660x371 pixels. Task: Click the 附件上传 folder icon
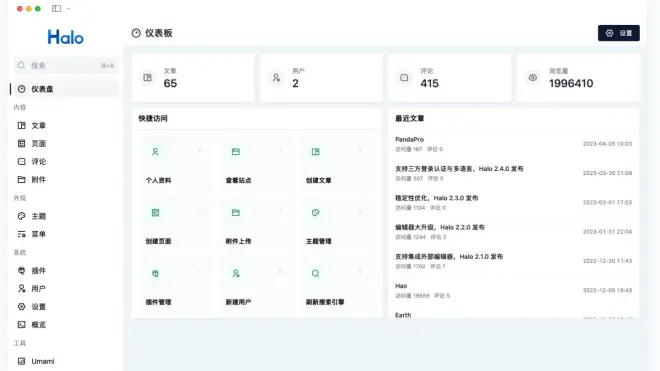click(x=236, y=213)
